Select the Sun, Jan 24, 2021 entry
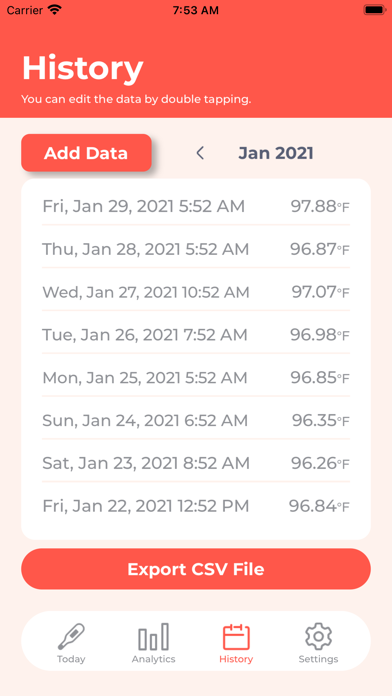 pos(196,420)
